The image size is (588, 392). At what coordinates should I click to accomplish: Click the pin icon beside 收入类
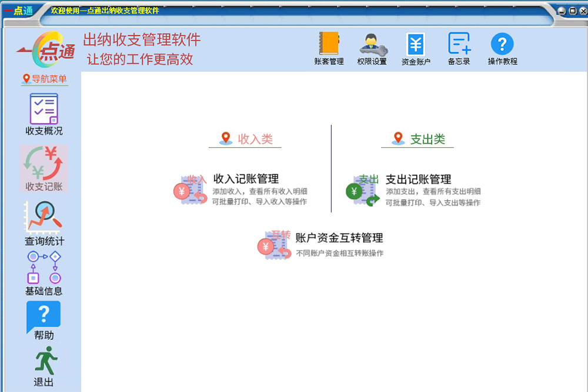[226, 138]
